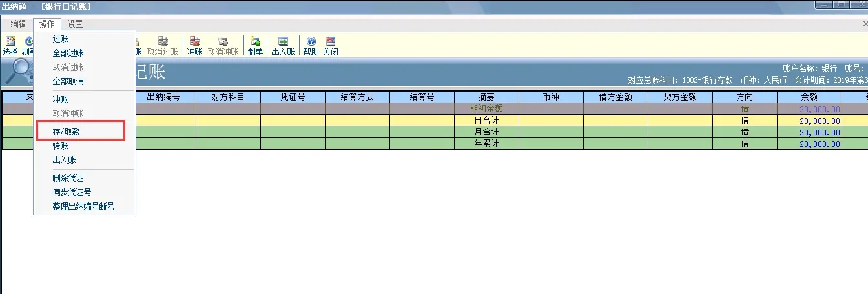This screenshot has height=294, width=868.
Task: Select the 日合计 row cell
Action: point(486,121)
